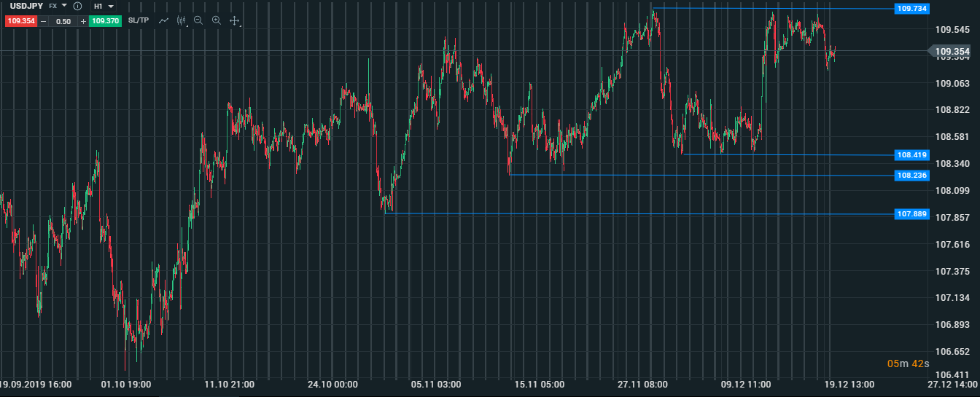Image resolution: width=980 pixels, height=397 pixels.
Task: Click the 24.10 00:00 time axis label
Action: [x=332, y=384]
